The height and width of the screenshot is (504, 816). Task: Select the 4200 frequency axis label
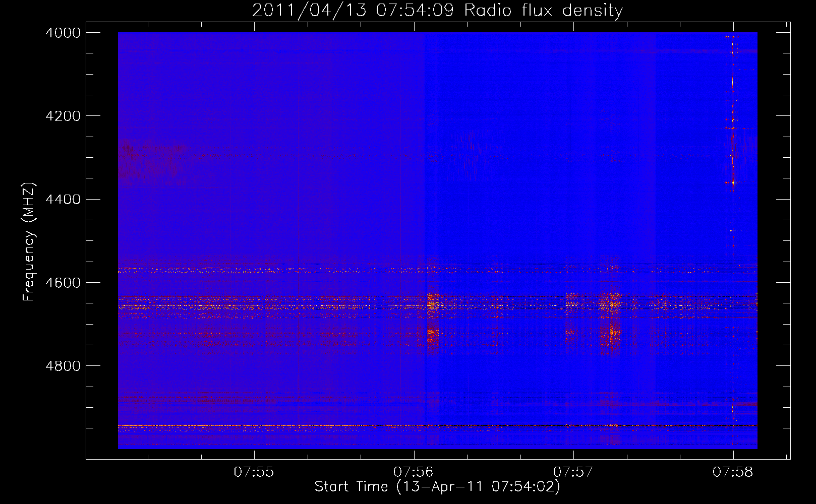pos(63,116)
